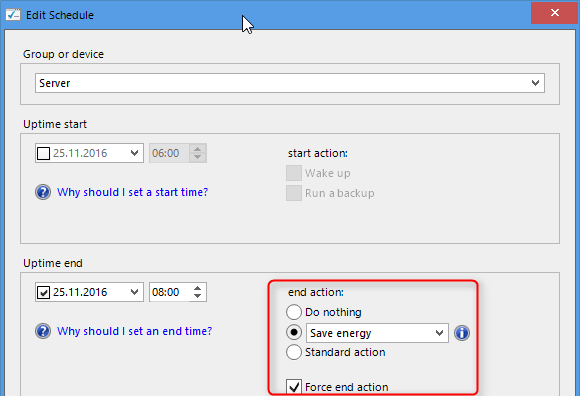The width and height of the screenshot is (580, 396).
Task: Uncheck the Uptime end date checkbox
Action: click(x=43, y=292)
